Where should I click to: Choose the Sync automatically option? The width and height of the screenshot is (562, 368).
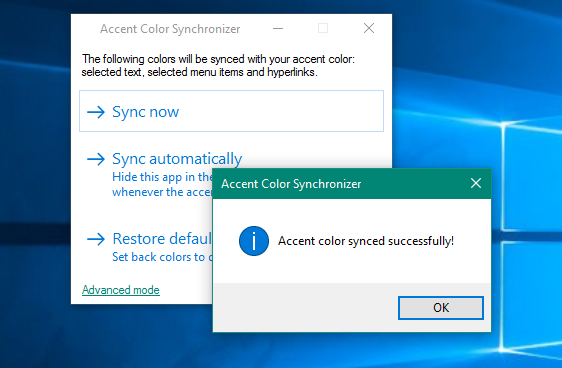coord(177,159)
